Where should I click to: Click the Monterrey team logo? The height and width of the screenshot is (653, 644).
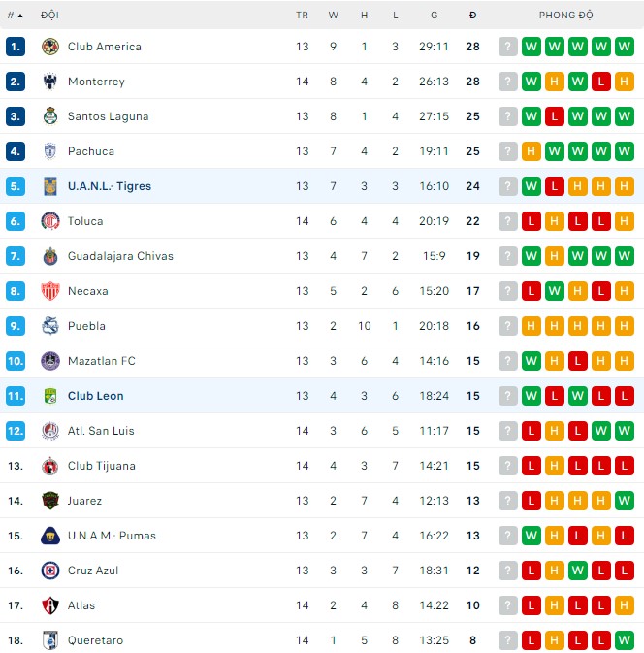click(x=50, y=82)
